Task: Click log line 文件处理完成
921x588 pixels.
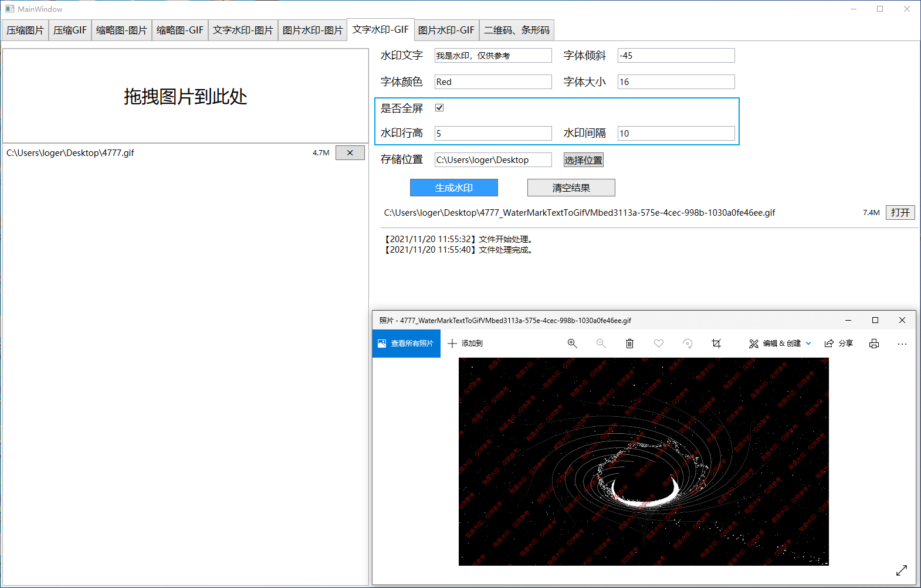Action: tap(458, 250)
